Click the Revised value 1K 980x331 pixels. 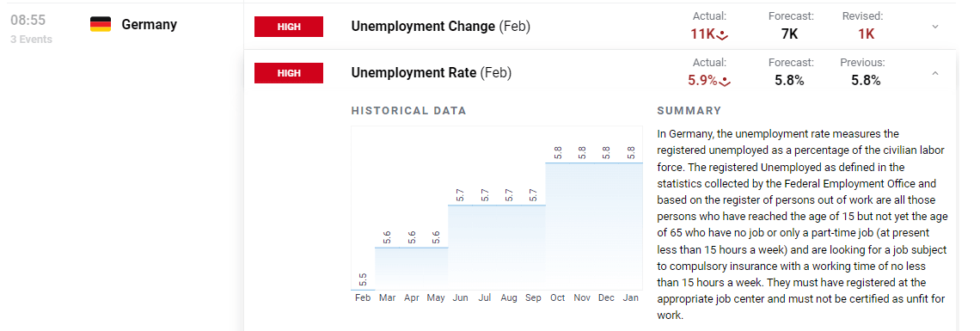pos(867,34)
